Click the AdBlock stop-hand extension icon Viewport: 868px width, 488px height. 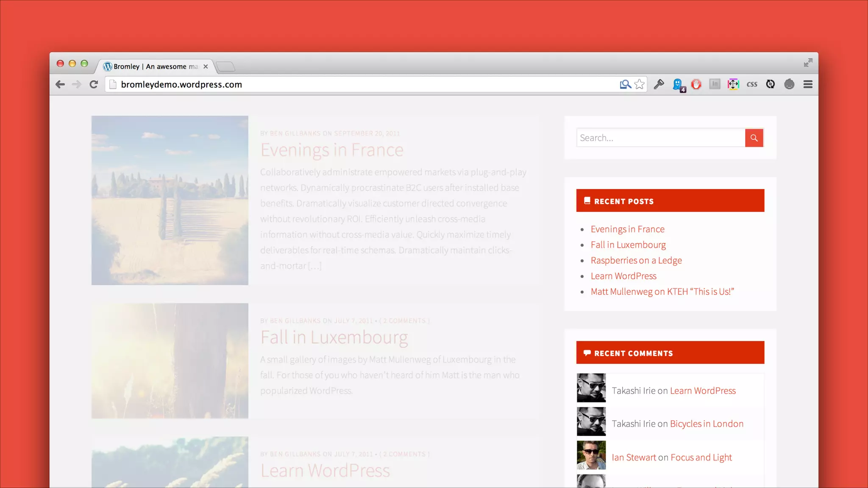[x=696, y=84]
